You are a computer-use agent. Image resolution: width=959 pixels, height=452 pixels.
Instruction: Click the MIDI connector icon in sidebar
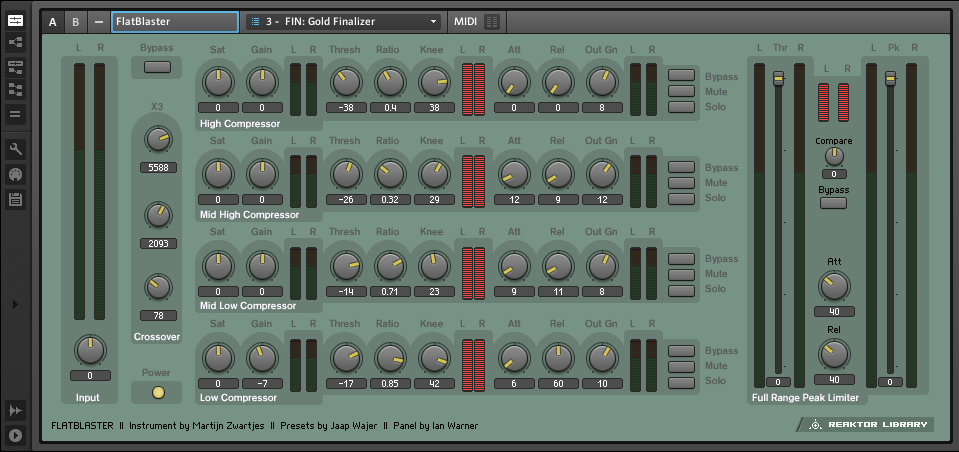click(15, 174)
